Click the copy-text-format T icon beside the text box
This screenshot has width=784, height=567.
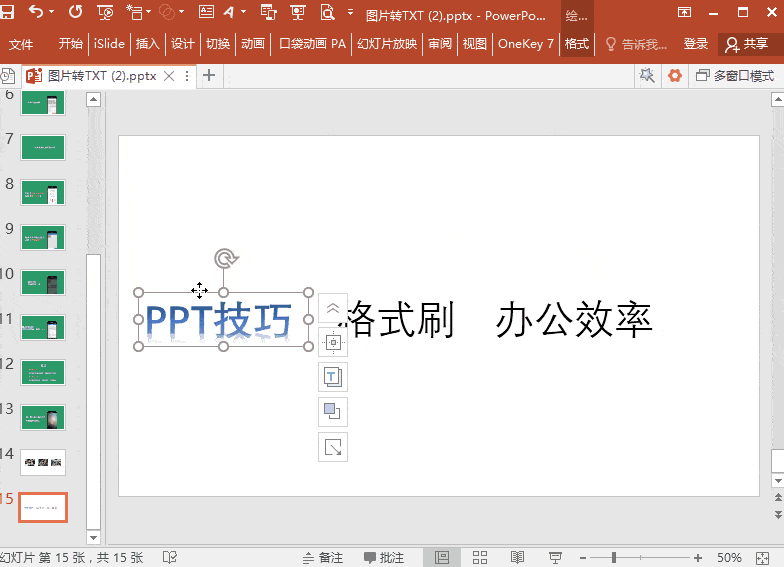[333, 377]
